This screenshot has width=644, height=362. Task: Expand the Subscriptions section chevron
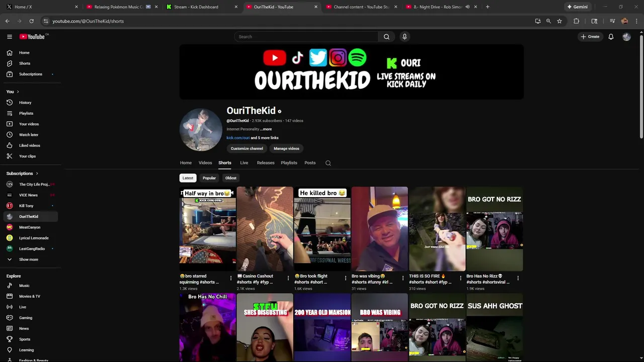(37, 173)
